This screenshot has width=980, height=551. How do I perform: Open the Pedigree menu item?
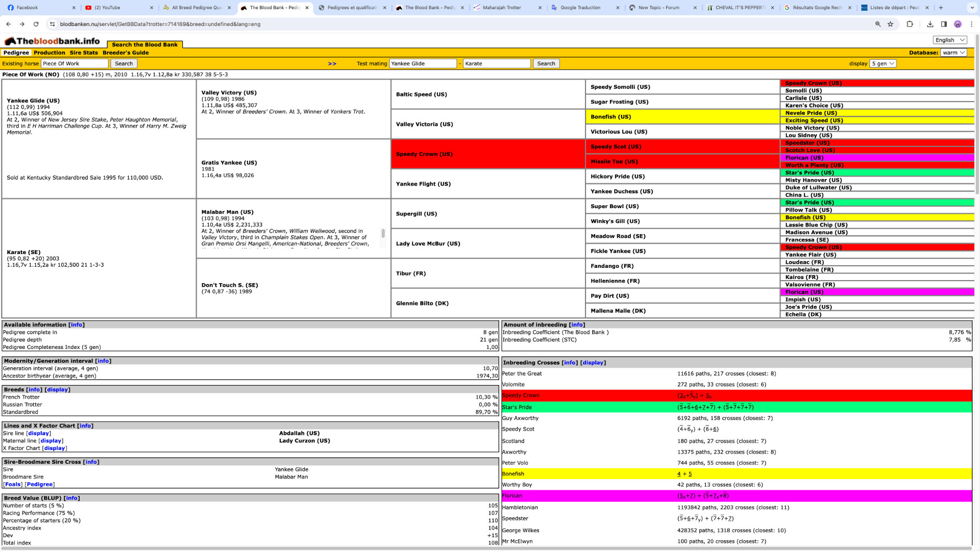16,53
